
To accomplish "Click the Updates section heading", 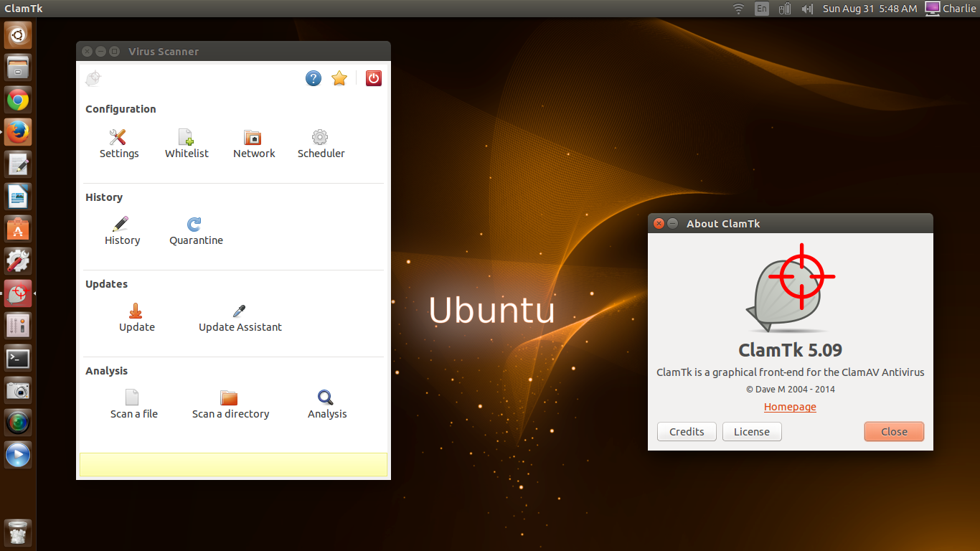I will click(x=106, y=284).
